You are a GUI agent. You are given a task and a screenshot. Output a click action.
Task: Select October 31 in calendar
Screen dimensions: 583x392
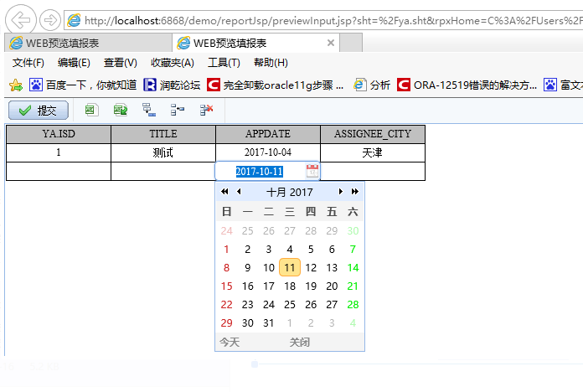[268, 322]
